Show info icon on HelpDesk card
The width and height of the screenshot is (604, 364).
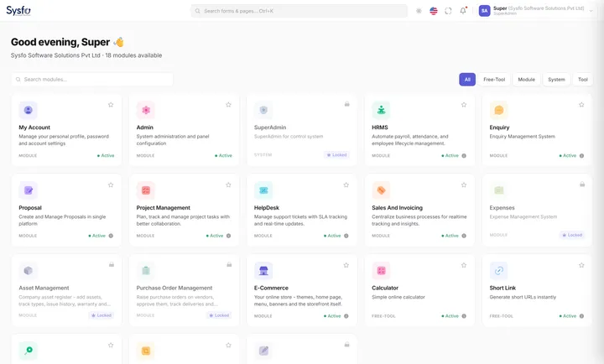click(x=346, y=236)
